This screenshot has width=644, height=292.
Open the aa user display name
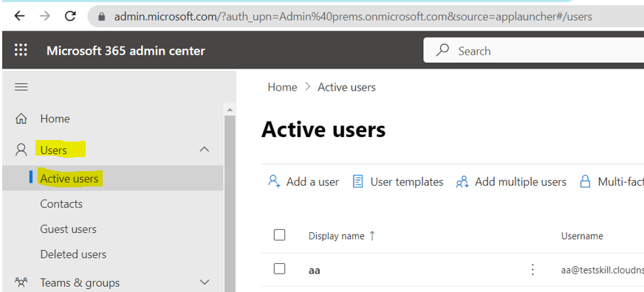click(314, 271)
